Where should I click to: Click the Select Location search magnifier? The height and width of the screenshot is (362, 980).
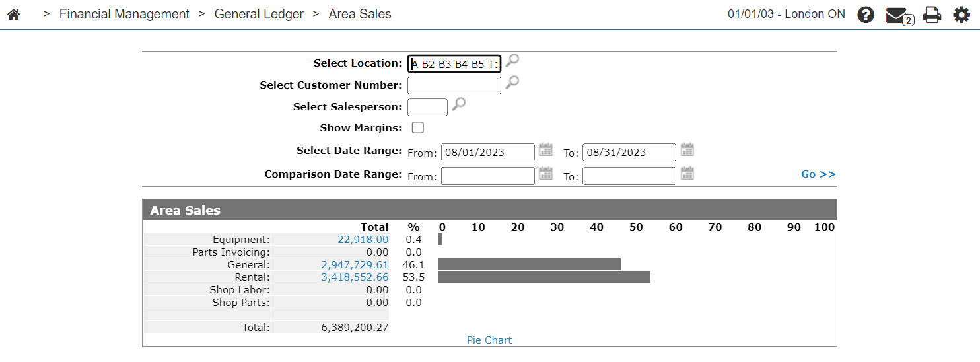tap(512, 61)
